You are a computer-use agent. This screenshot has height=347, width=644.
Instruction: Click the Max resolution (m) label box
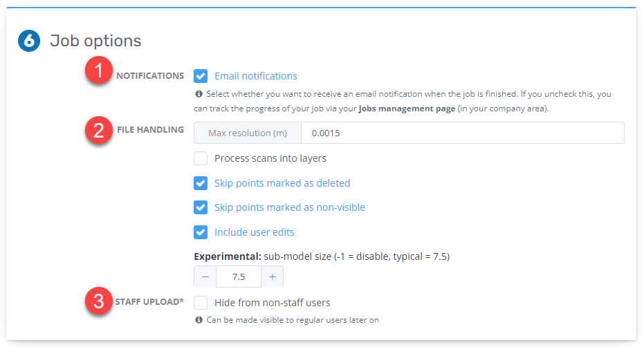[x=248, y=133]
